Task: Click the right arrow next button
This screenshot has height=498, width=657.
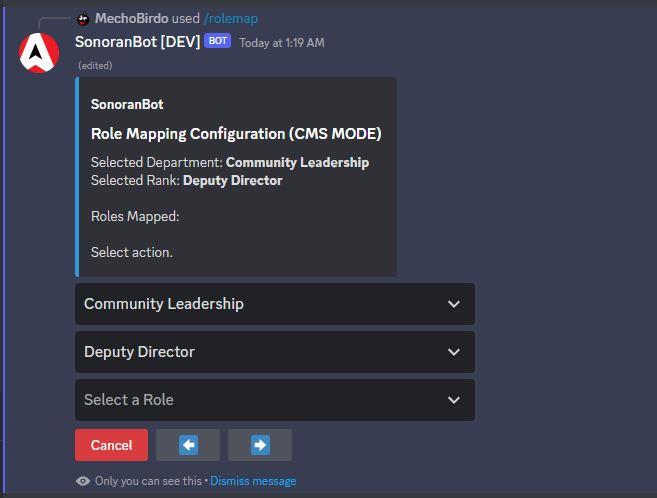Action: [x=260, y=445]
